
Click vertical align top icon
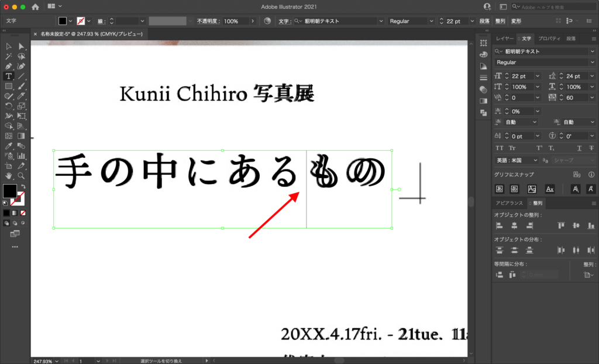tap(561, 226)
